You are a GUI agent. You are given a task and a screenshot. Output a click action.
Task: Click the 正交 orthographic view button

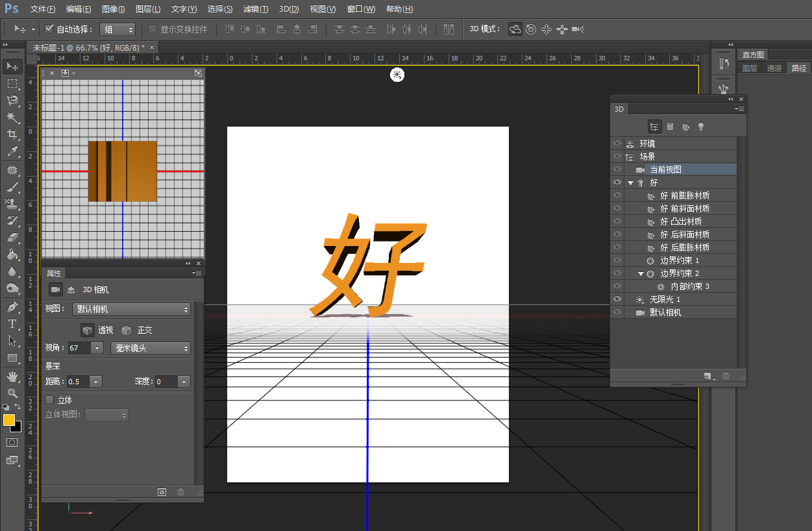pos(137,330)
